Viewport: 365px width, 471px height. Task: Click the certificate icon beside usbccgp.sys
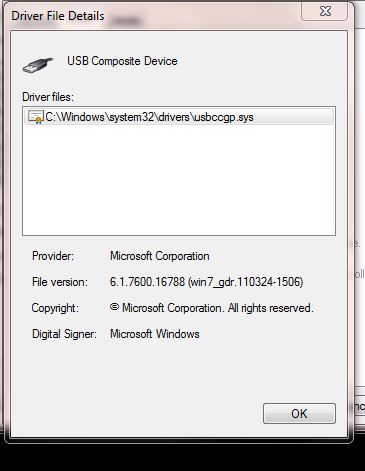[x=36, y=117]
